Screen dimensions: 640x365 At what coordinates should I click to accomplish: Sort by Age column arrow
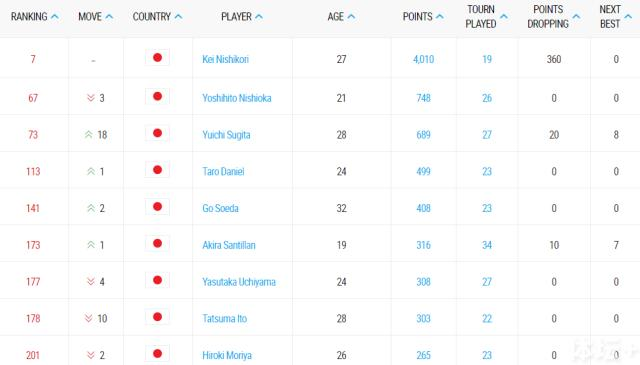pyautogui.click(x=351, y=17)
